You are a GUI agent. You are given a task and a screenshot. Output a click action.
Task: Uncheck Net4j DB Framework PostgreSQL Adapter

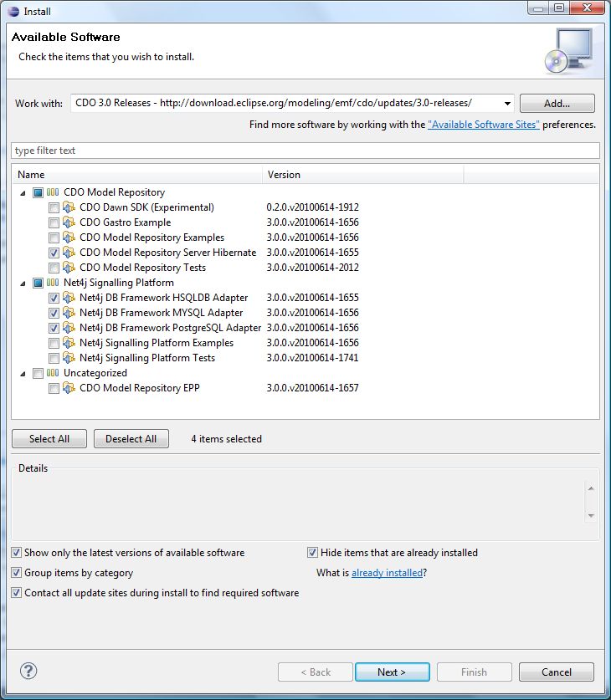pos(54,328)
